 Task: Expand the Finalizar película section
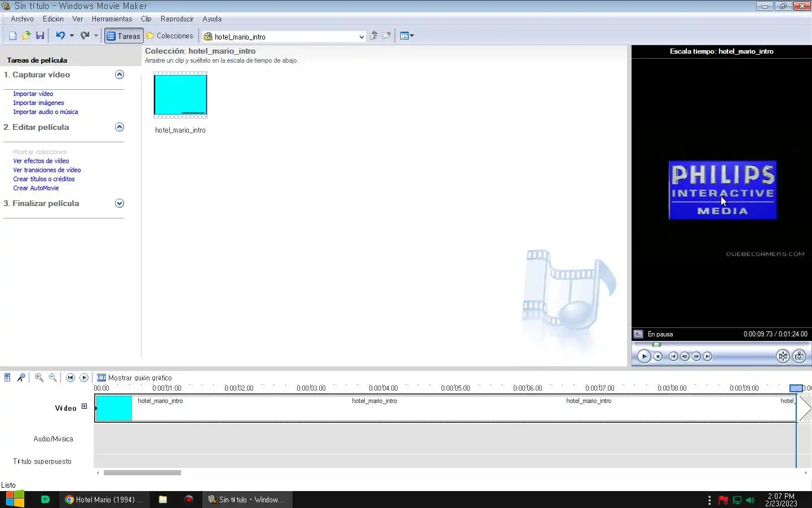point(120,203)
